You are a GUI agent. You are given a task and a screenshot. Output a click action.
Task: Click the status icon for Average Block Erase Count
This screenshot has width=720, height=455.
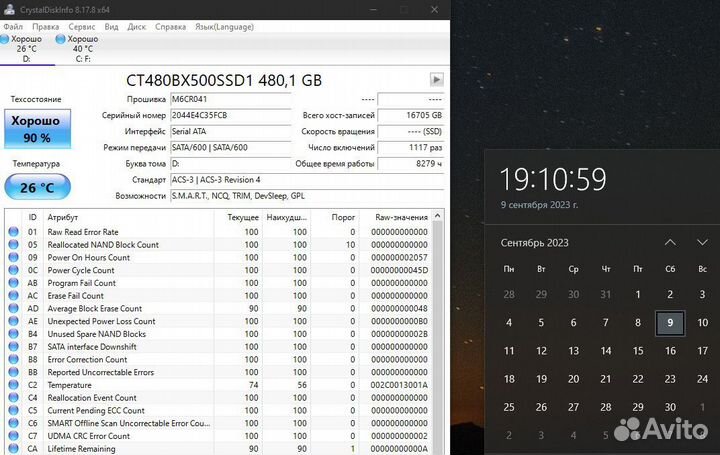coord(13,308)
